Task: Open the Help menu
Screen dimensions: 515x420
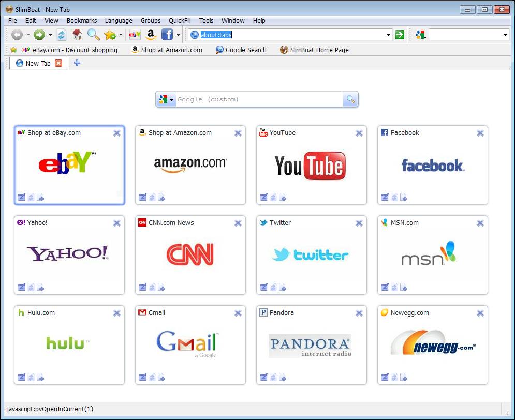Action: pyautogui.click(x=259, y=20)
